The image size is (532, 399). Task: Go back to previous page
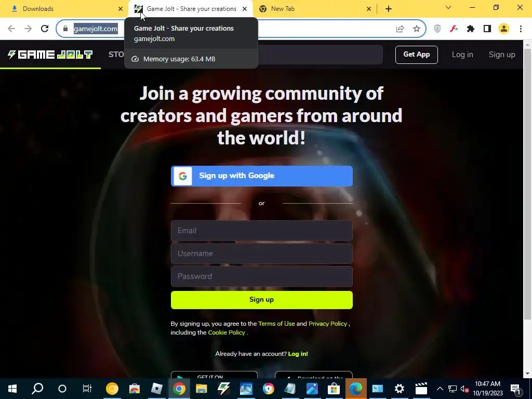tap(11, 29)
